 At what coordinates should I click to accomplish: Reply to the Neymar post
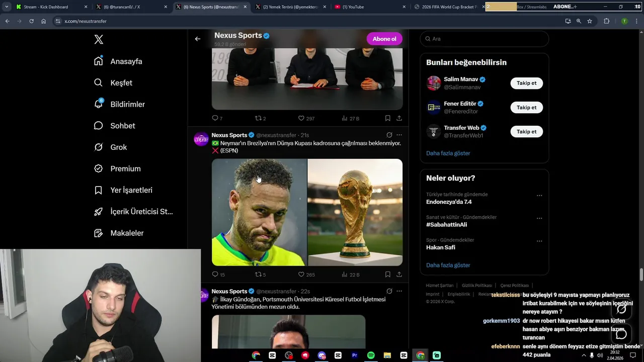pos(218,275)
